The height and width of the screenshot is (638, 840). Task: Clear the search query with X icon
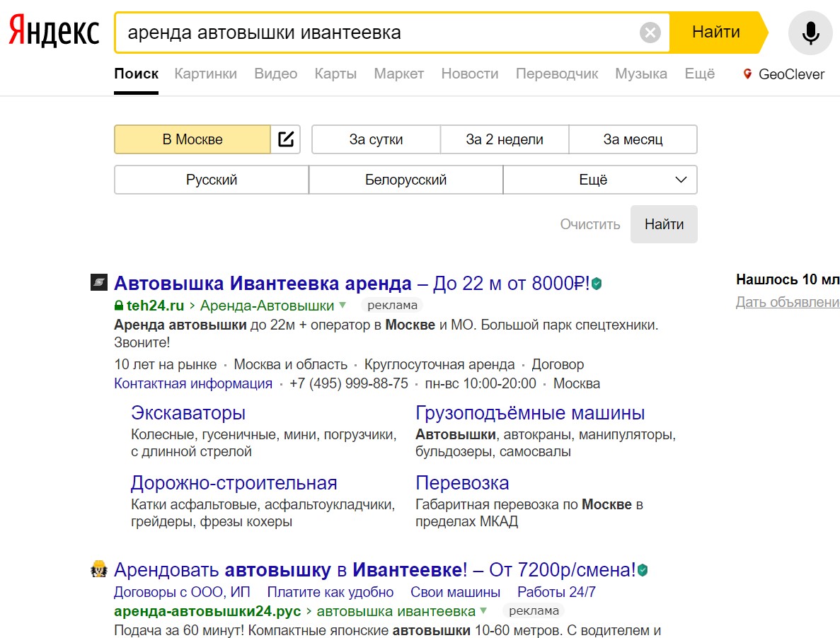point(650,33)
